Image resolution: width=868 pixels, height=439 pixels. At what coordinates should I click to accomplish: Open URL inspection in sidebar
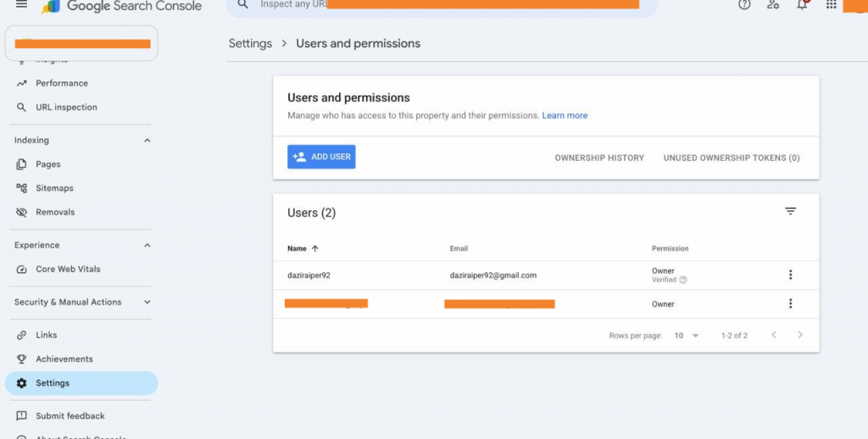[x=66, y=108]
